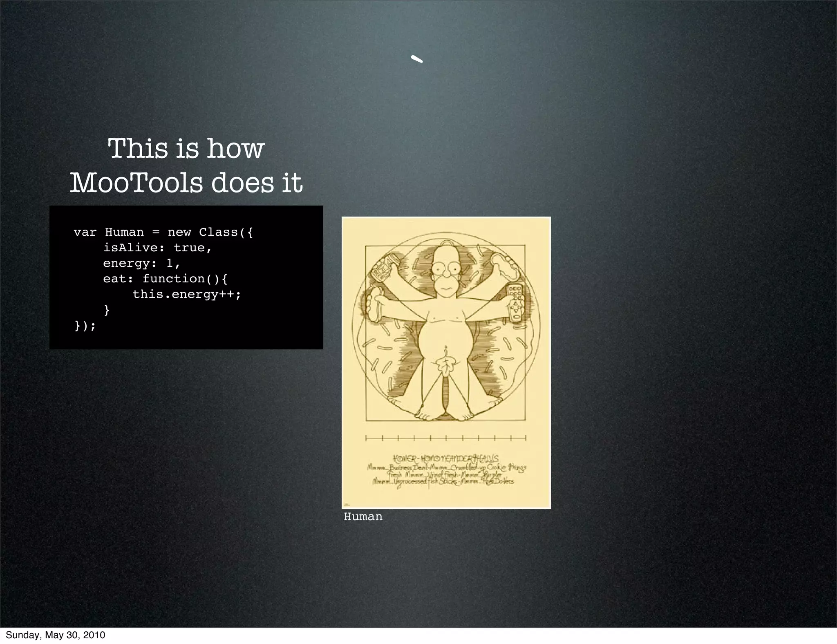Screen dimensions: 837x644
Task: Select the 'eat: function(){' code line
Action: [x=166, y=279]
